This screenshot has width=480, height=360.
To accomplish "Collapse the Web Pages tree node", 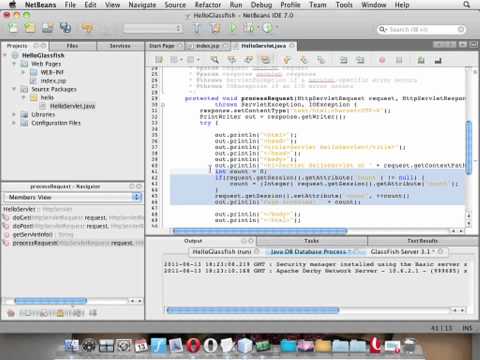I will click(x=14, y=64).
